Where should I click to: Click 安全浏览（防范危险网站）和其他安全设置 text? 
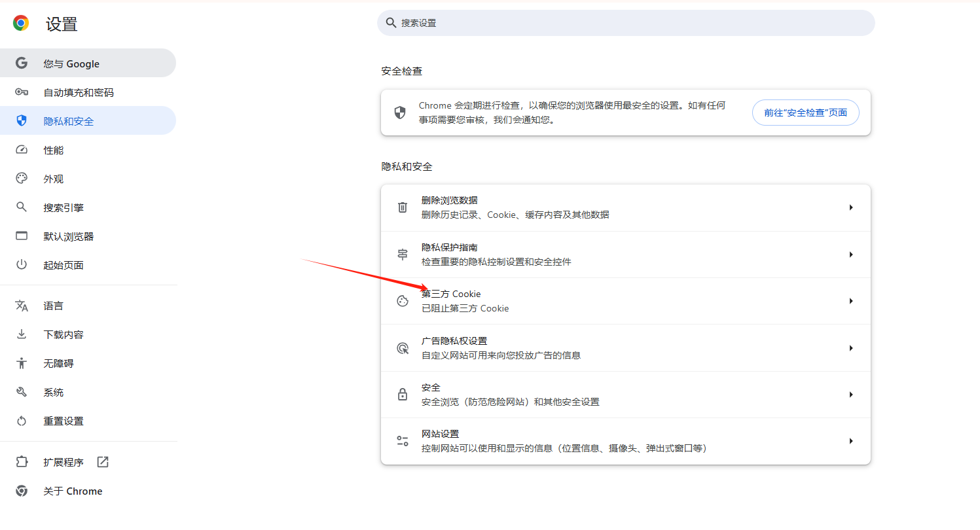pos(511,402)
